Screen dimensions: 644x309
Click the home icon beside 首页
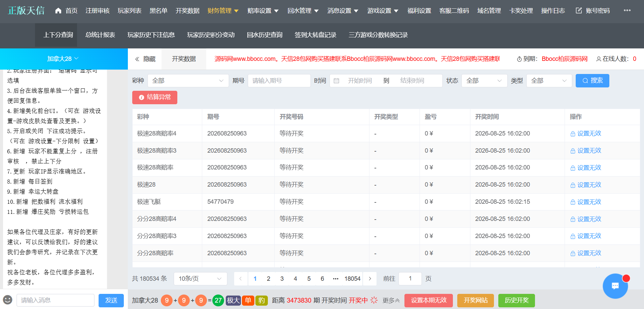click(x=58, y=11)
